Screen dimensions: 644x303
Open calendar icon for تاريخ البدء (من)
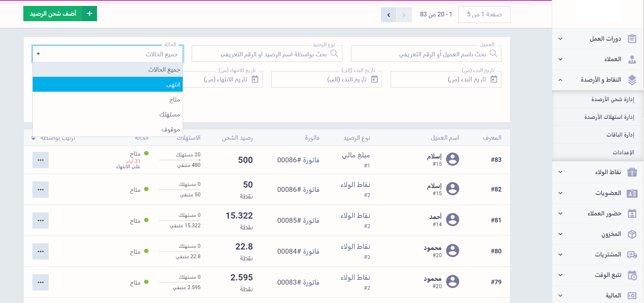coord(494,79)
